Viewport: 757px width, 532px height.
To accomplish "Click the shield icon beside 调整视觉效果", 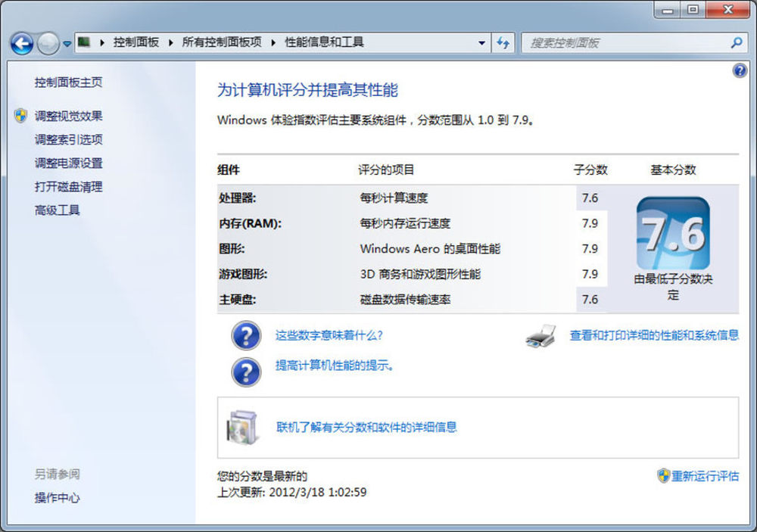I will coord(20,116).
